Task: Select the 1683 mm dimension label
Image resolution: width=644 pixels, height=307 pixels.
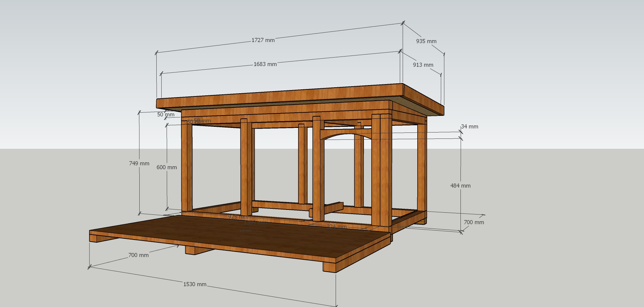Action: pyautogui.click(x=265, y=64)
